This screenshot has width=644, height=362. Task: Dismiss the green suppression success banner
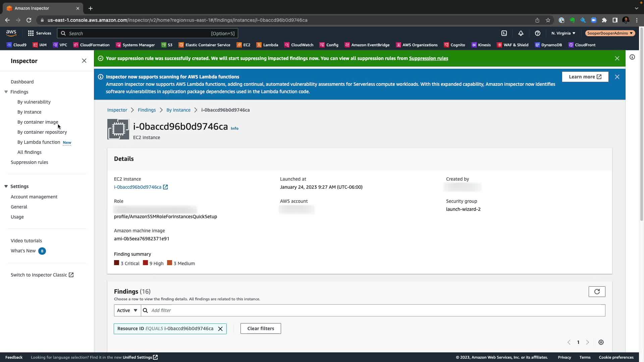[617, 58]
